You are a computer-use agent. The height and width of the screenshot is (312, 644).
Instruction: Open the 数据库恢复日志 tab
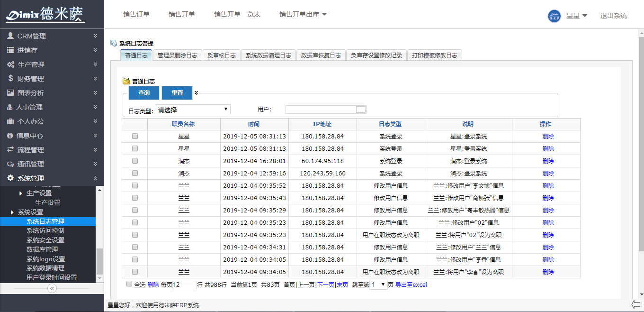pos(321,55)
